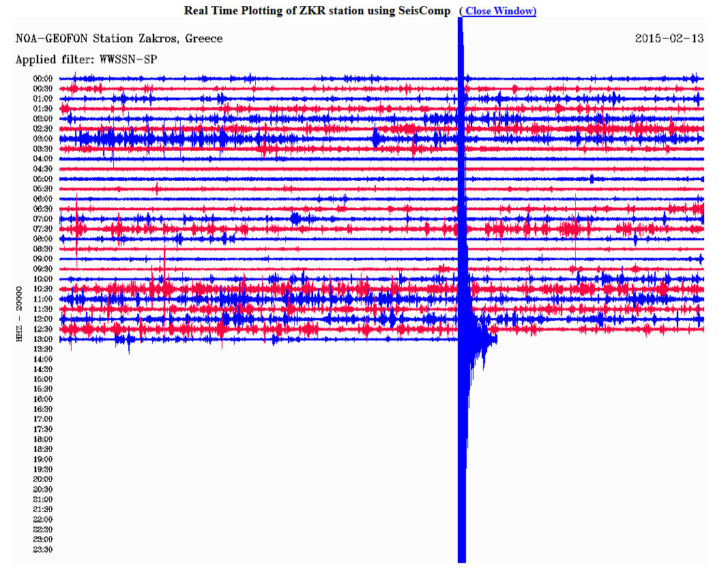
Task: Select the 17:30 time label
Action: point(43,429)
